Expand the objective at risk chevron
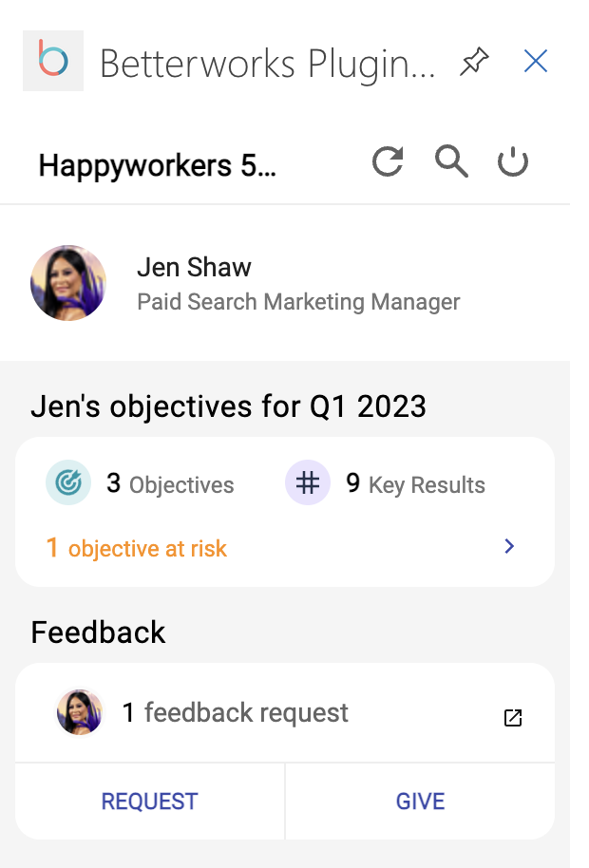The height and width of the screenshot is (868, 589). [x=509, y=546]
